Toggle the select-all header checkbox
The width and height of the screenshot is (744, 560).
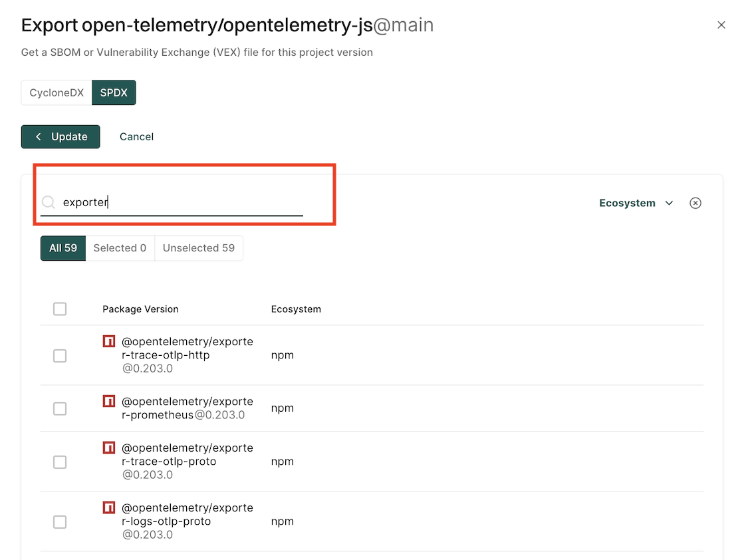click(x=60, y=309)
